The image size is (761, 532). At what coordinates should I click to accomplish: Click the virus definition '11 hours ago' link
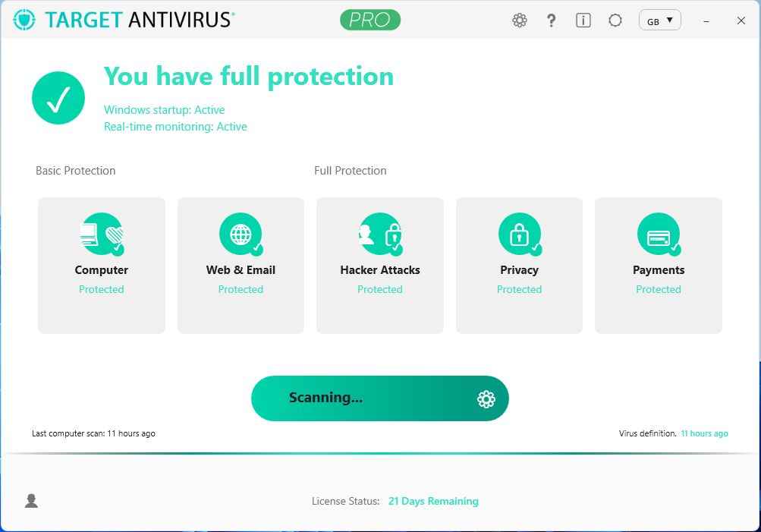pos(704,433)
